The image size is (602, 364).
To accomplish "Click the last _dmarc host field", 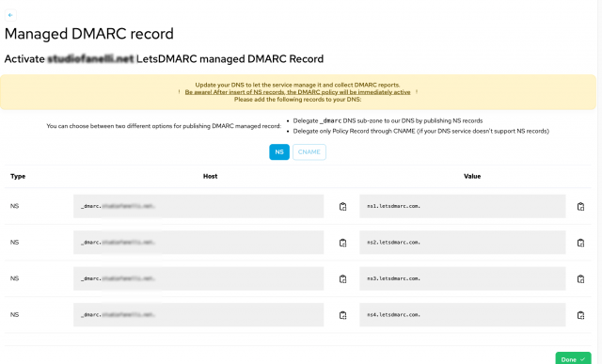I will pyautogui.click(x=198, y=314).
